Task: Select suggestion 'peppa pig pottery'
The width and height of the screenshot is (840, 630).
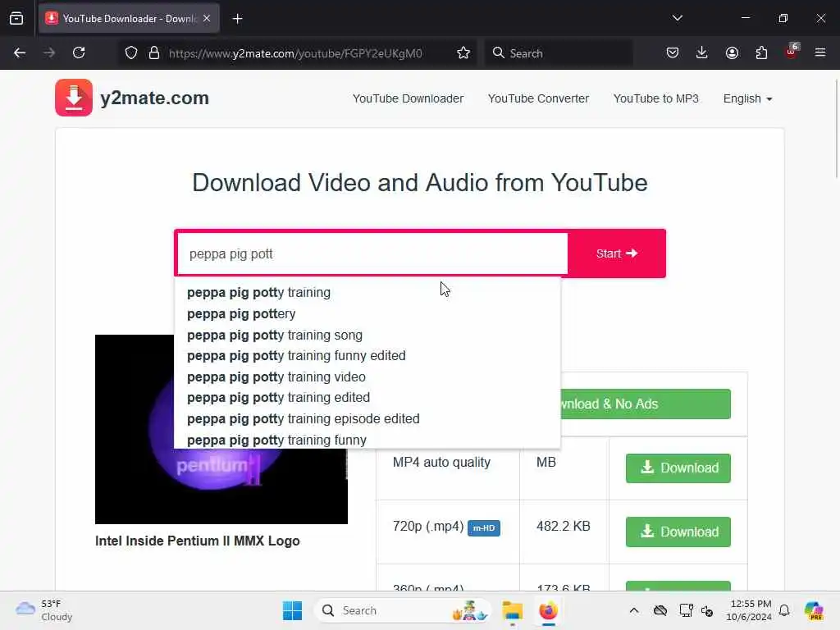Action: pyautogui.click(x=367, y=314)
